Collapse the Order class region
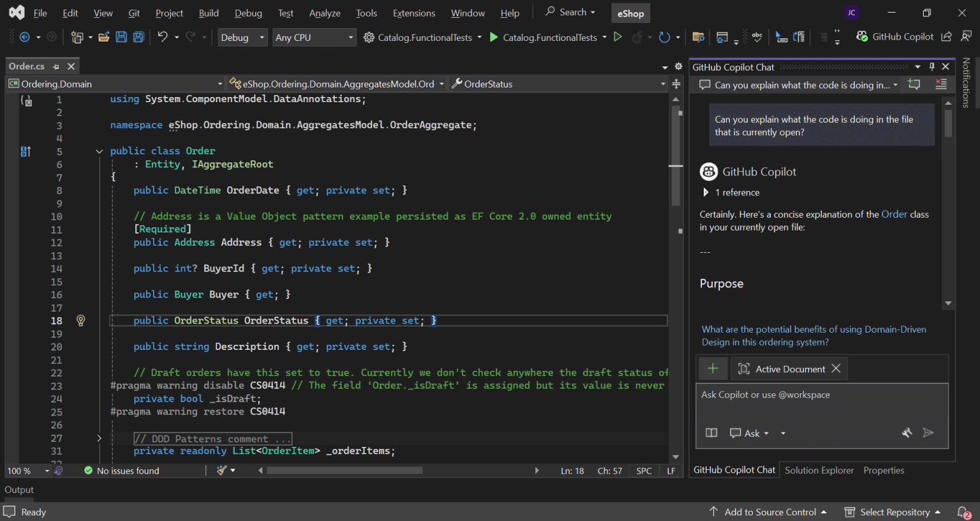This screenshot has width=980, height=521. pyautogui.click(x=99, y=151)
